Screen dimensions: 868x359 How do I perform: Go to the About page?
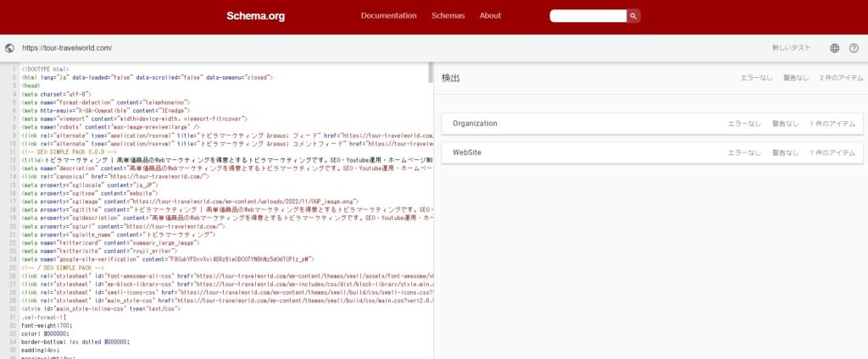490,16
